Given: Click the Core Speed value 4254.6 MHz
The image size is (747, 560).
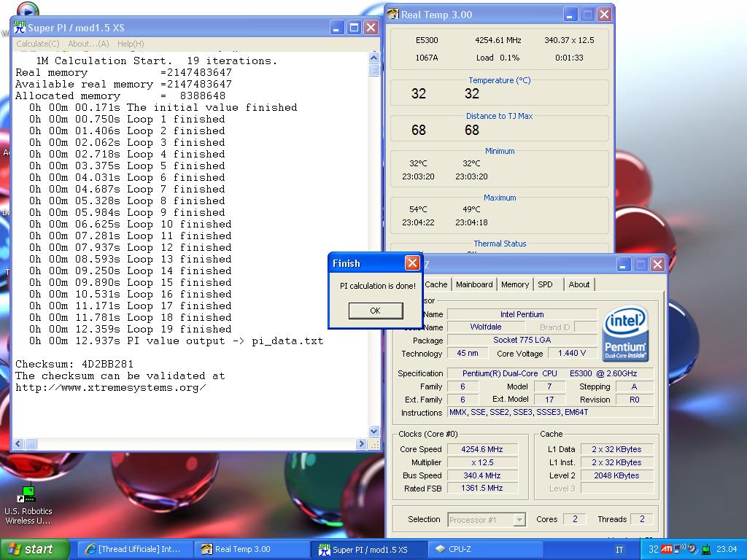Looking at the screenshot, I should 482,449.
